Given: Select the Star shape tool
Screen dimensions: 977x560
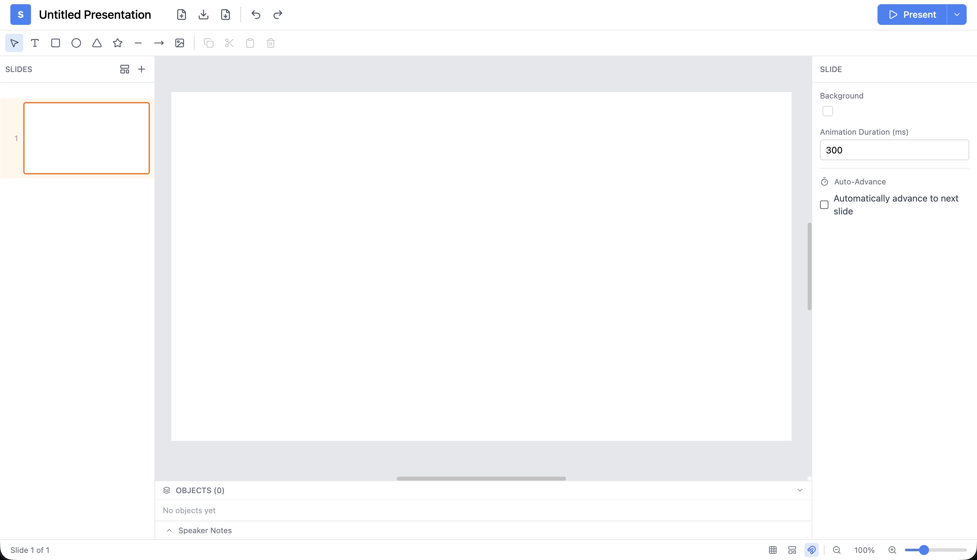Looking at the screenshot, I should pos(118,43).
